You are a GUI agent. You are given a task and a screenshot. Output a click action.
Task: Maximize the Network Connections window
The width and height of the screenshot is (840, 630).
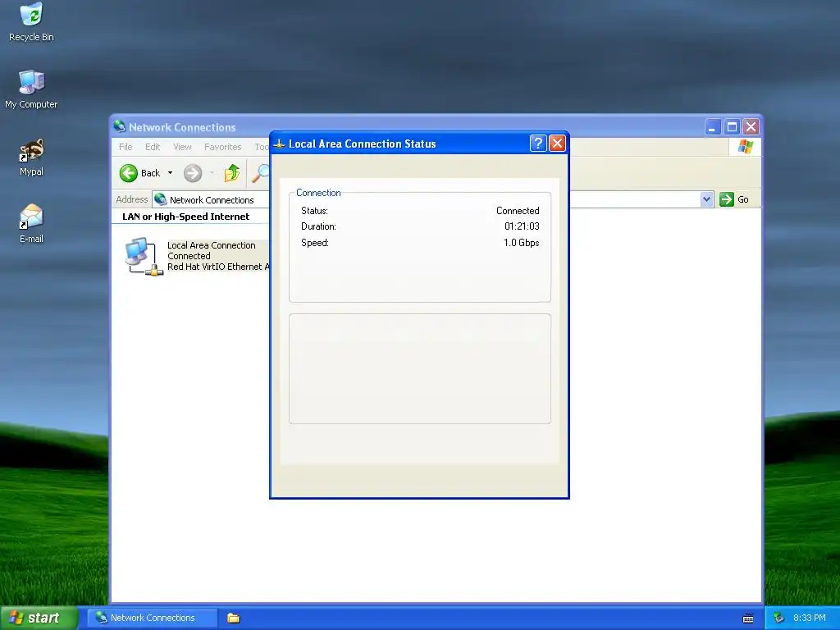point(732,127)
